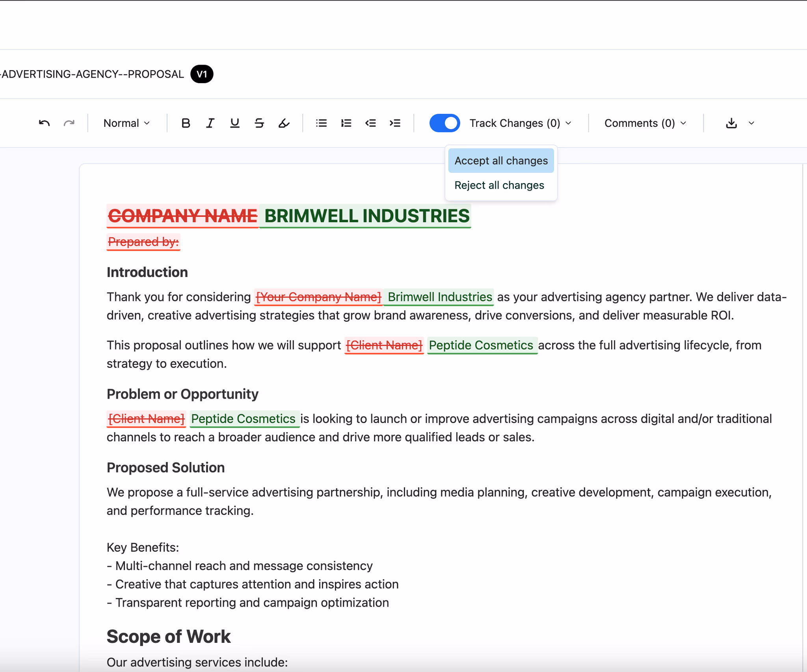Underline the selected text

coord(234,123)
